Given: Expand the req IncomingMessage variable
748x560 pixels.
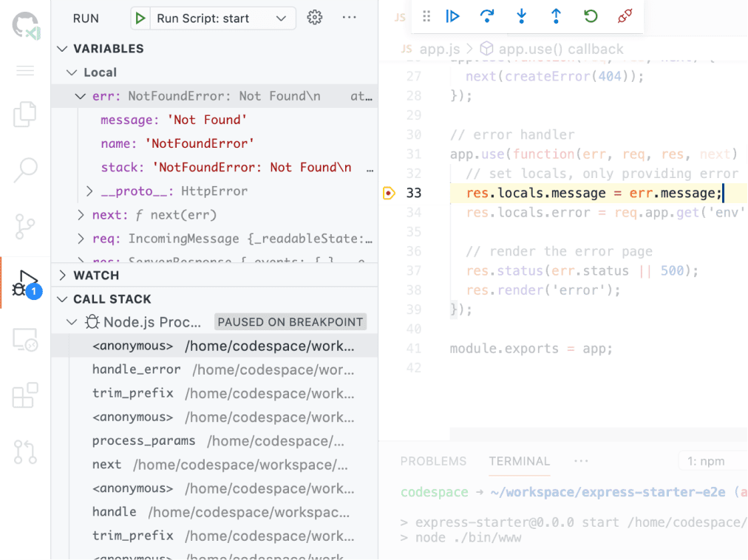Looking at the screenshot, I should (x=81, y=239).
